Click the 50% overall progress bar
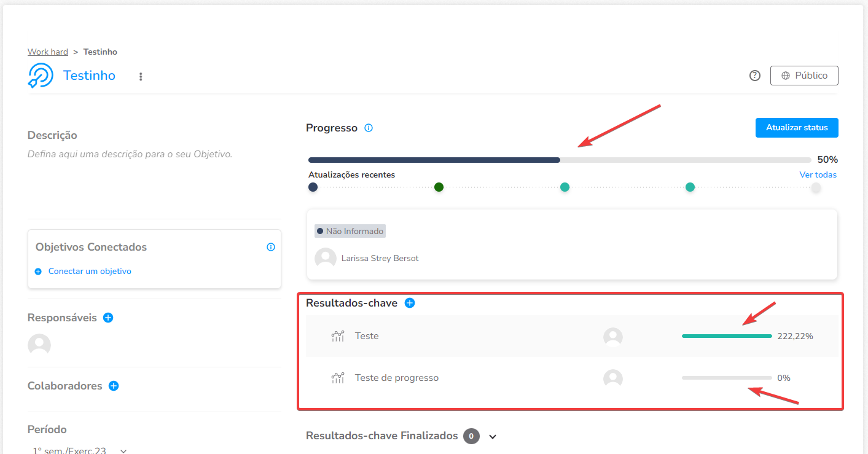 click(x=560, y=160)
